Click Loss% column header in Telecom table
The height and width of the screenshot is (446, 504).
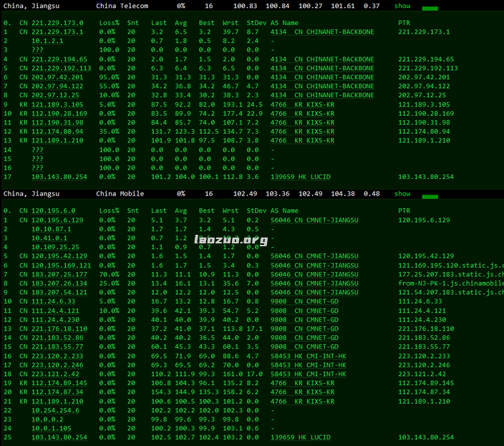click(x=109, y=23)
